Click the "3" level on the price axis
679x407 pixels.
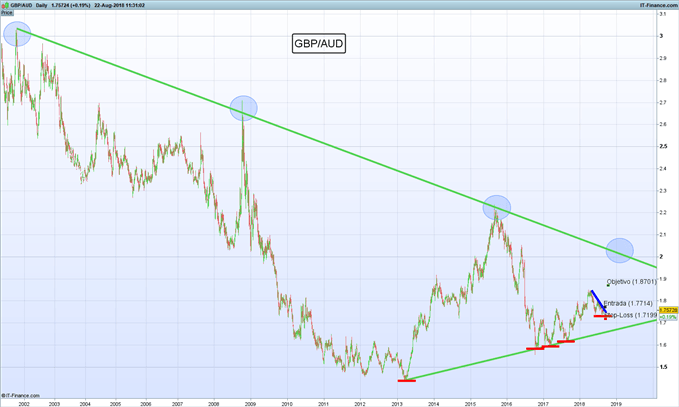pyautogui.click(x=661, y=36)
